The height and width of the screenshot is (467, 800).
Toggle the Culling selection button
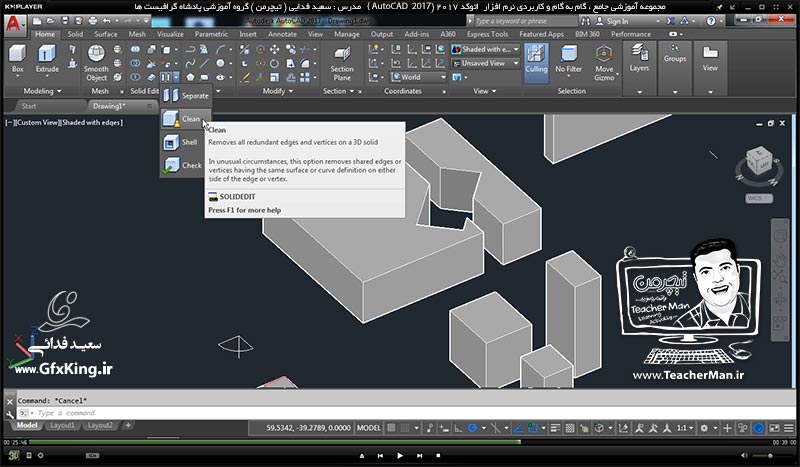click(x=536, y=62)
